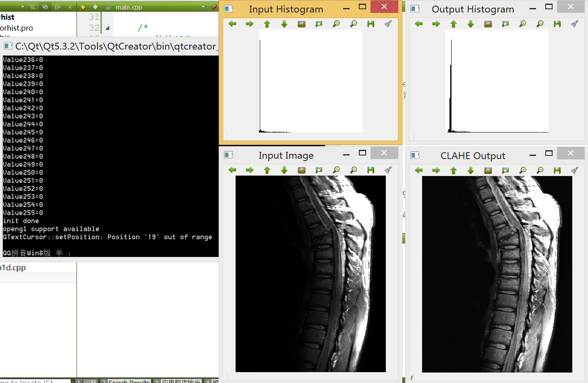Screen dimensions: 588x383
Task: Pan right in Output Histogram window
Action: point(436,24)
